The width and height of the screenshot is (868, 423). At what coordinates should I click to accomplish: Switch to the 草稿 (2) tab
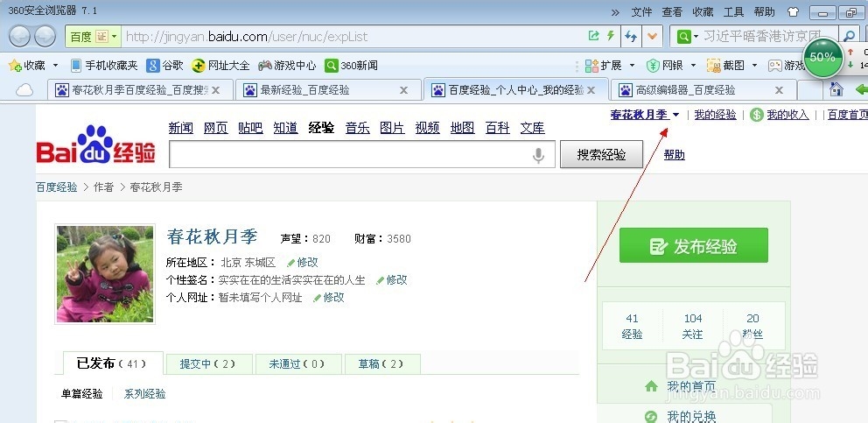(x=382, y=364)
